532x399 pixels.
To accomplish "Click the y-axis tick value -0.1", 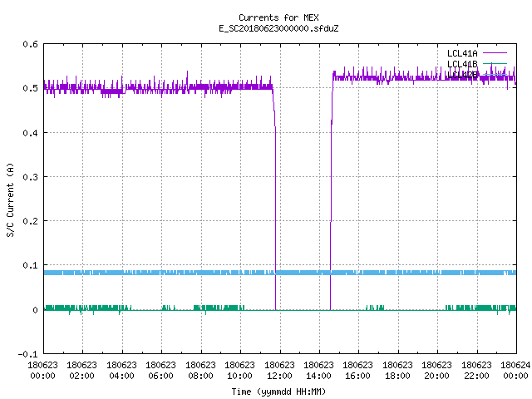I will [x=27, y=354].
